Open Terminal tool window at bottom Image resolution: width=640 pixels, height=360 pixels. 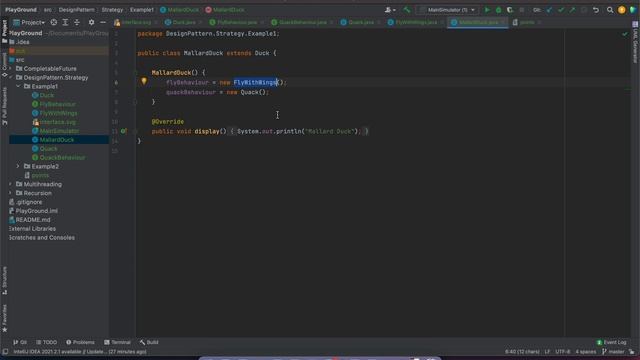click(x=117, y=342)
